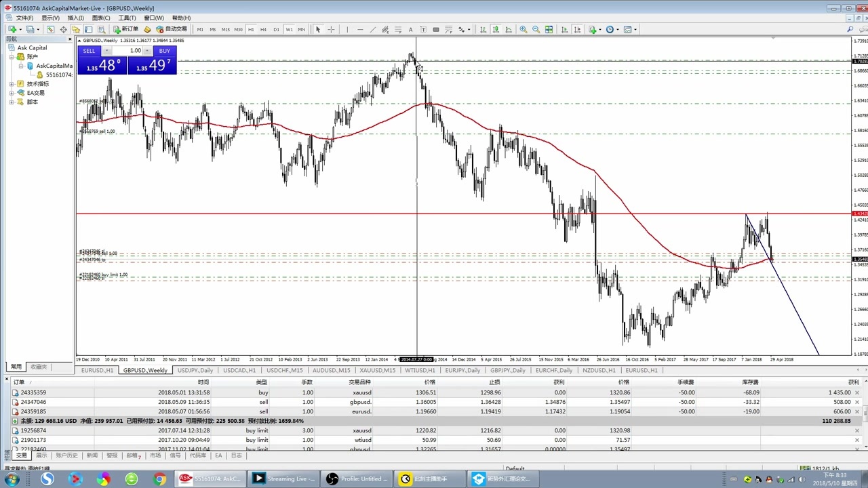The width and height of the screenshot is (868, 488).
Task: Open the 收藏夹 navigator tab
Action: pos(39,367)
